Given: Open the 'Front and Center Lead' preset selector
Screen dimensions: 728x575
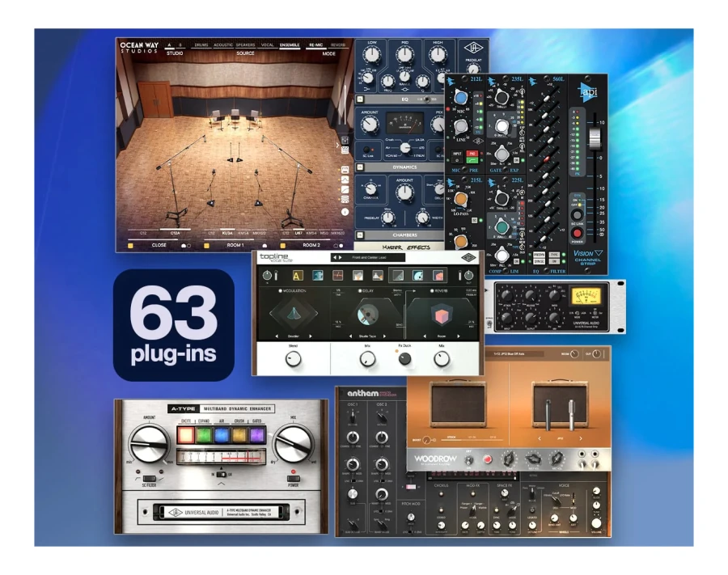Looking at the screenshot, I should click(x=370, y=257).
